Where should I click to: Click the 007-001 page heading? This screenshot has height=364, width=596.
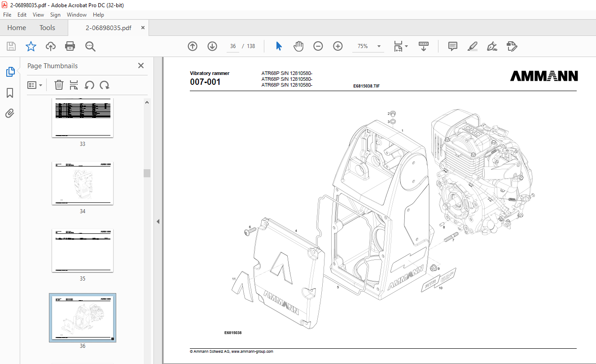pos(206,82)
